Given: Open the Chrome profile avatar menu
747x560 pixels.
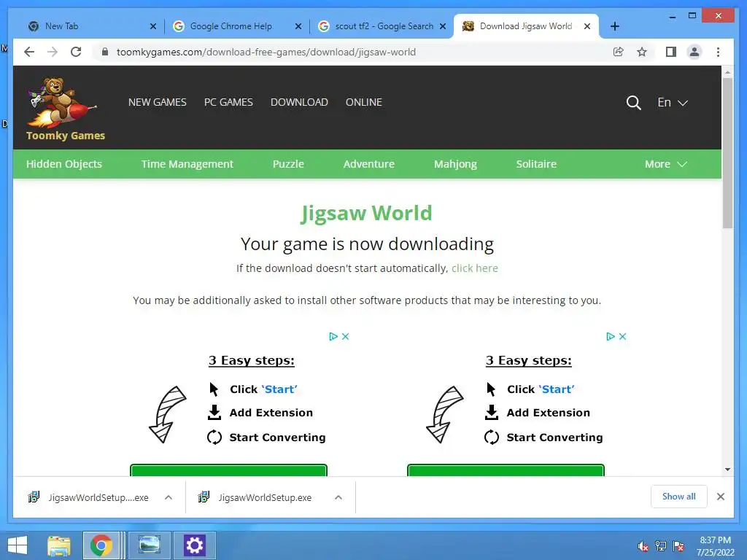Looking at the screenshot, I should pyautogui.click(x=694, y=52).
